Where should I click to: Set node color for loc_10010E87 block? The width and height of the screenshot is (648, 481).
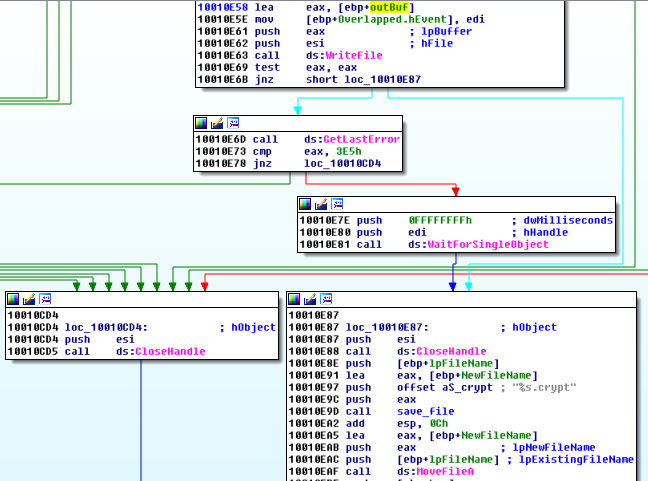pos(295,298)
